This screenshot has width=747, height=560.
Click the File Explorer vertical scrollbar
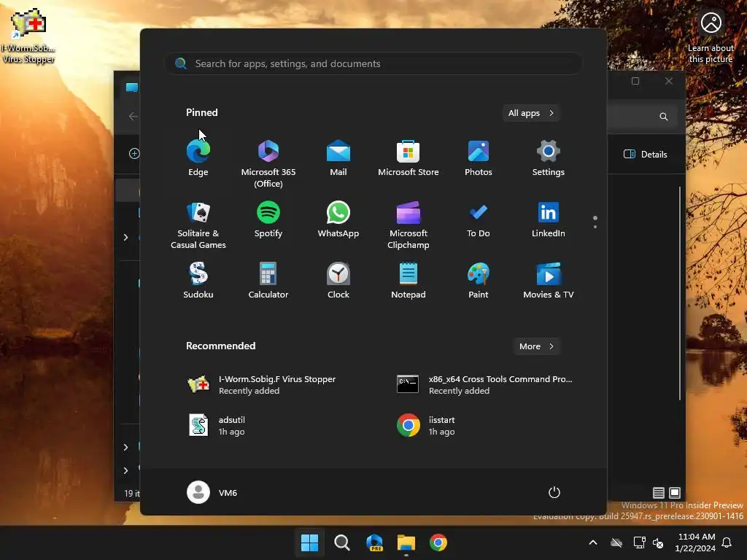click(x=680, y=293)
